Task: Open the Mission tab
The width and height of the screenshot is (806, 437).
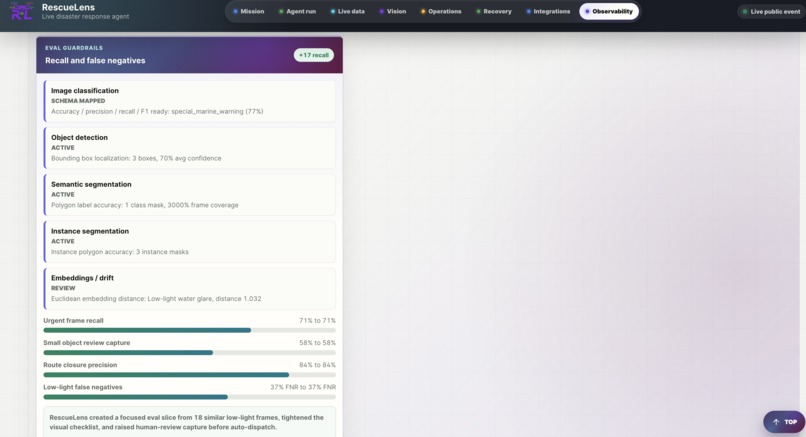Action: tap(248, 11)
